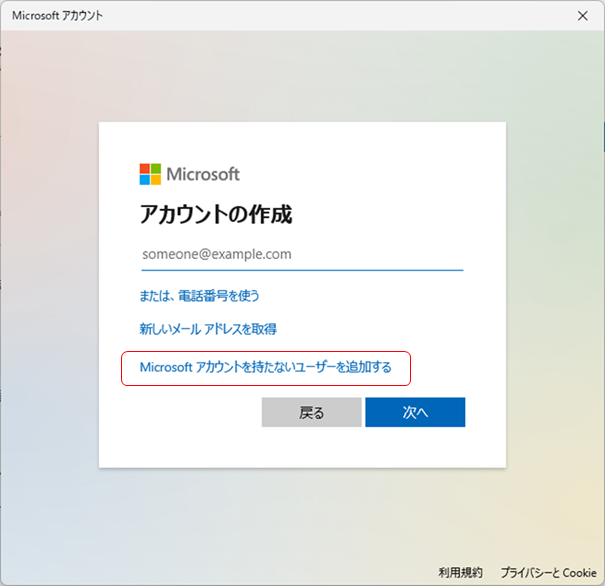Focus the someone@example.com email field
Image resolution: width=605 pixels, height=586 pixels.
(x=301, y=255)
